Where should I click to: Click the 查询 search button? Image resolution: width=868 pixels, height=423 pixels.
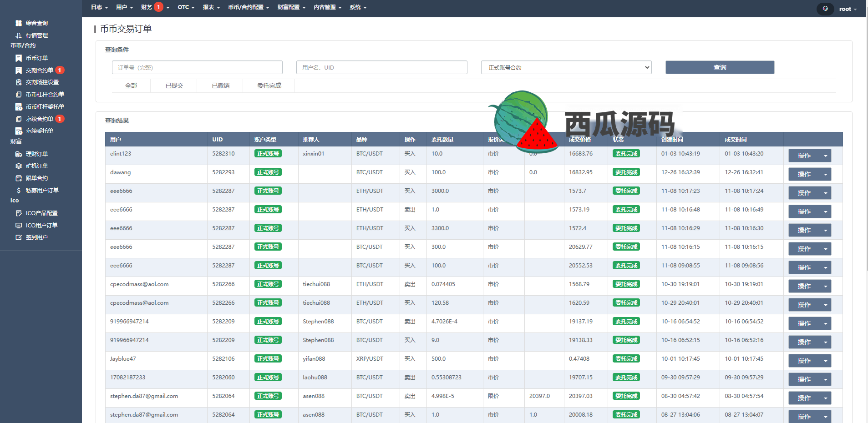tap(720, 67)
